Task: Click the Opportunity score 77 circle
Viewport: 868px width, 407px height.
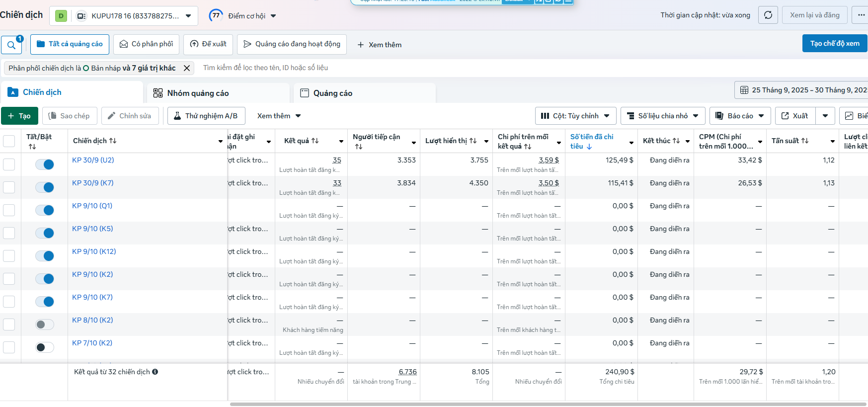Action: coord(216,15)
